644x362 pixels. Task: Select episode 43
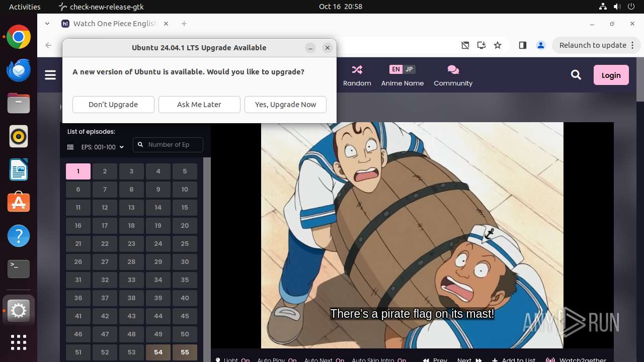[x=131, y=316]
